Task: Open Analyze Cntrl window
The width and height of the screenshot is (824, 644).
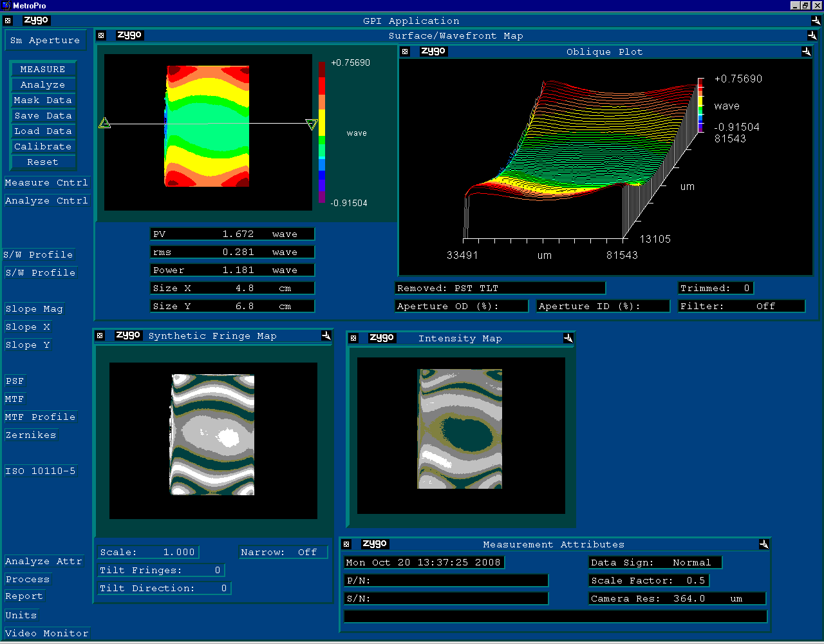Action: coord(46,200)
